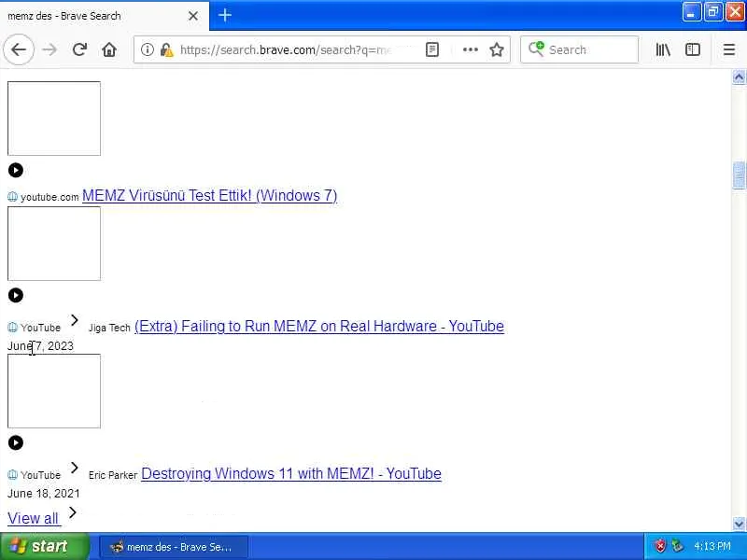Toggle the sidebars button
Screen dimensions: 747x560
(x=692, y=49)
